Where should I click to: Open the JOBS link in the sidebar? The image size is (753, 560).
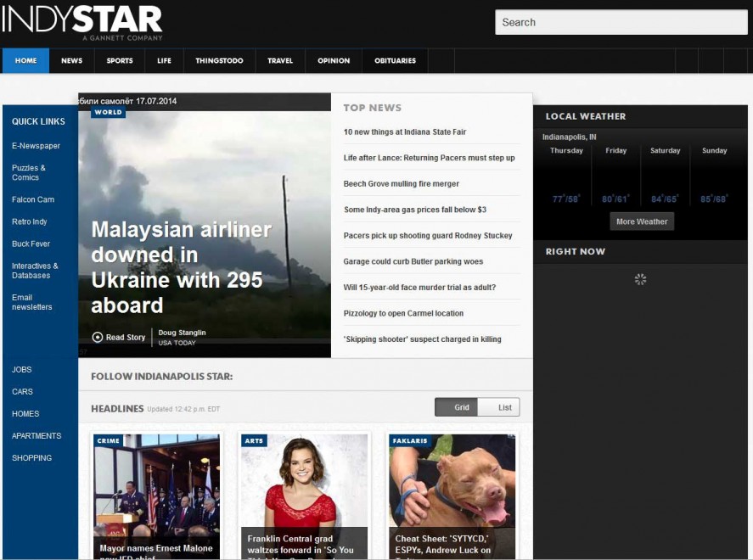(21, 369)
